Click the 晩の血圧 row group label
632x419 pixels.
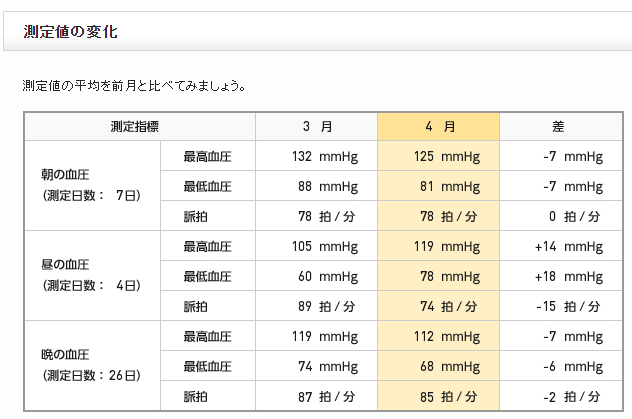(65, 355)
